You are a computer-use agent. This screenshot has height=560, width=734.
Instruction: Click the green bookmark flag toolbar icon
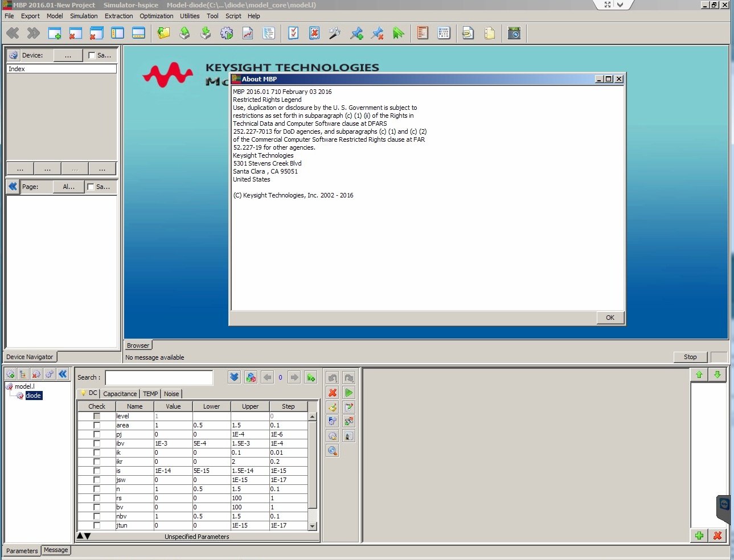coord(398,33)
